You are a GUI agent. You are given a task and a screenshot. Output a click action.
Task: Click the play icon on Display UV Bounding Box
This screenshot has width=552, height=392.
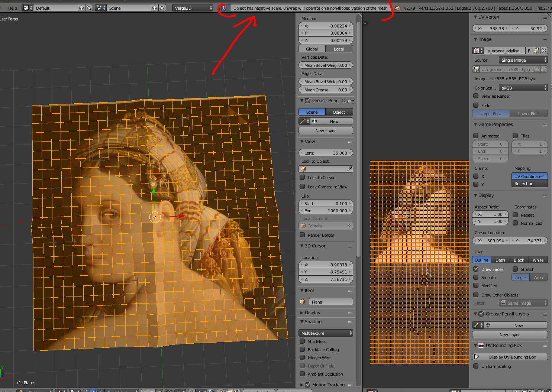[477, 357]
